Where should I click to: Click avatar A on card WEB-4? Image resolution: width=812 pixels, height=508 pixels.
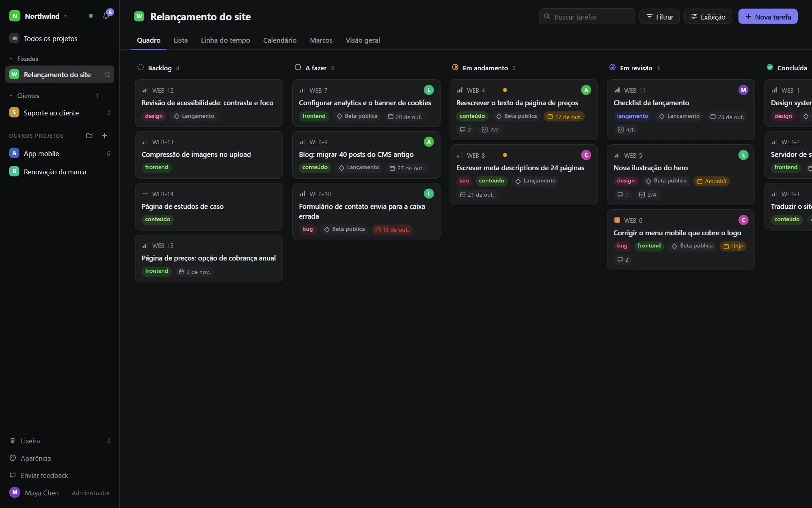point(586,90)
